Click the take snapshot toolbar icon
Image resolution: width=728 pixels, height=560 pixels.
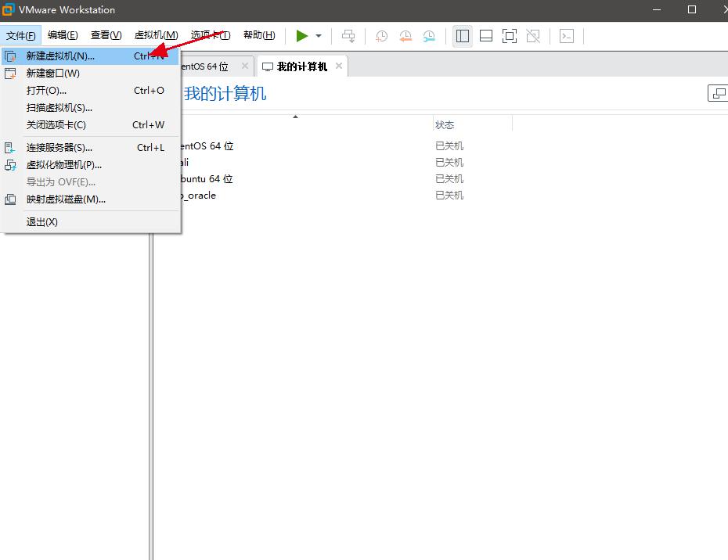click(382, 36)
